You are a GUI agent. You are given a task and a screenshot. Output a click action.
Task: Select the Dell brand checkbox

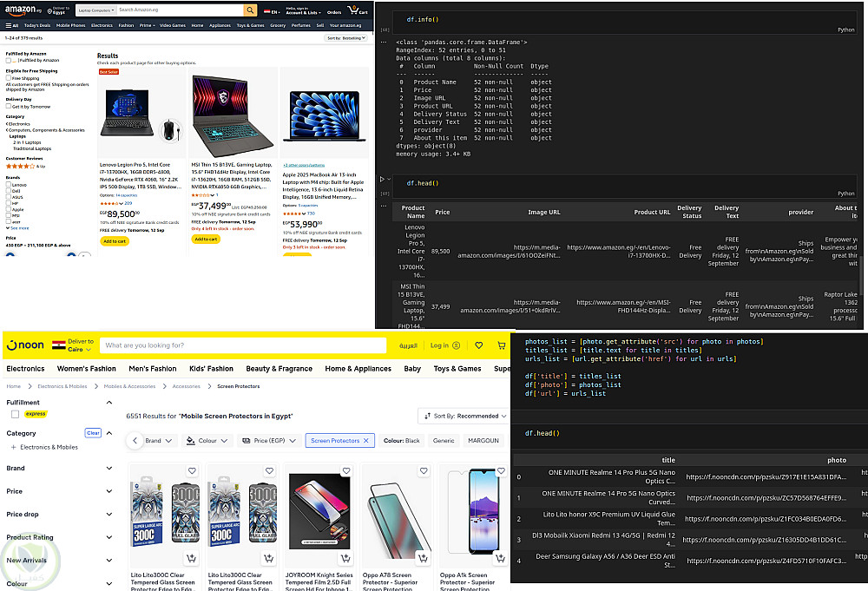(9, 191)
